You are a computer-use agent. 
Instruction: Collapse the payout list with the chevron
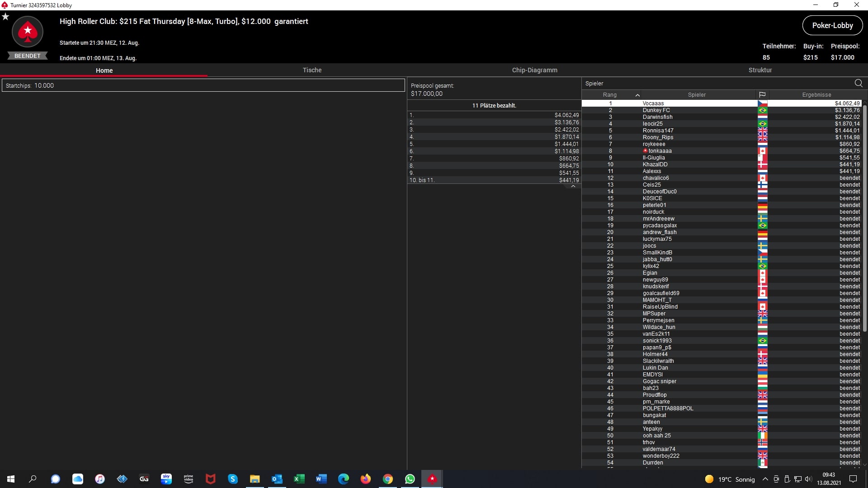573,186
